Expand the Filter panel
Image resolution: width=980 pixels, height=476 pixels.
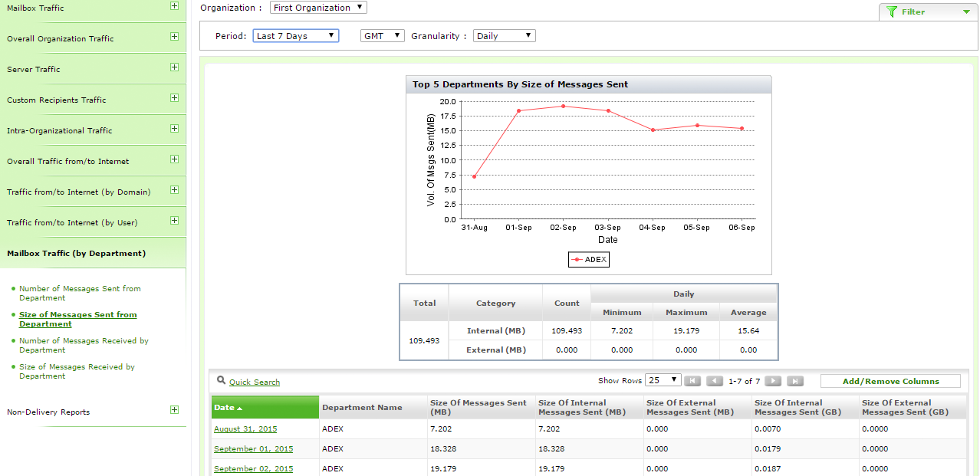point(928,11)
